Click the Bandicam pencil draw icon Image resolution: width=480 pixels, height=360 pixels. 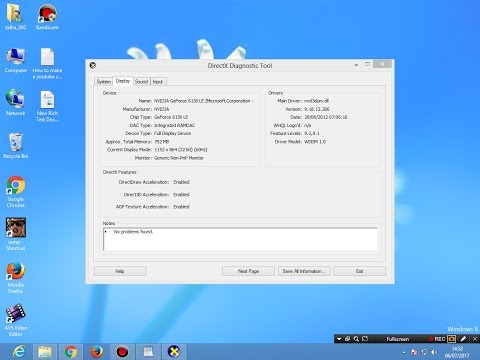(463, 339)
